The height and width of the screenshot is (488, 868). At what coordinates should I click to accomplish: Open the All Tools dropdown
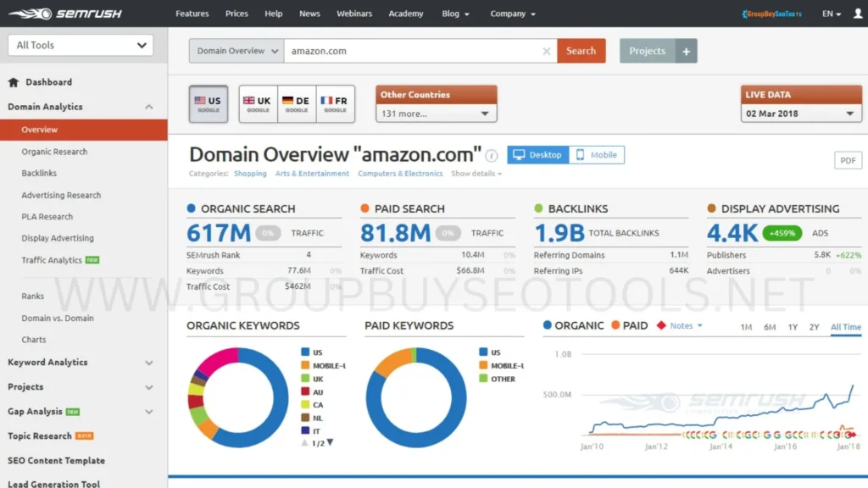(80, 44)
